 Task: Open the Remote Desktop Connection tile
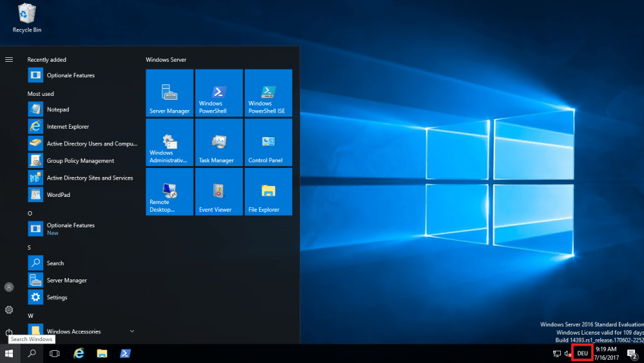pos(169,192)
